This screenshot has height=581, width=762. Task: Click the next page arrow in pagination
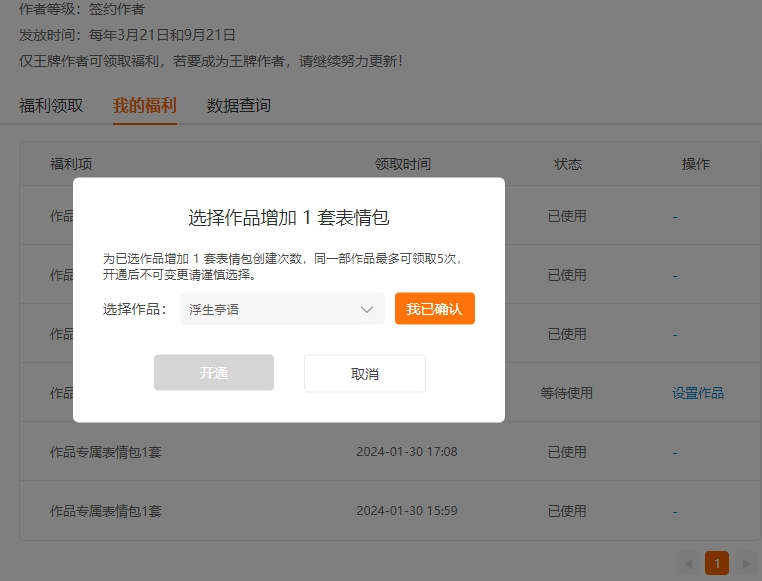745,563
